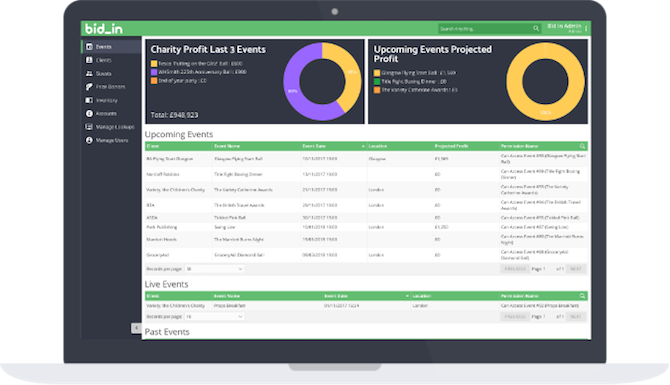Select the Manage Users person icon
670x385 pixels.
tap(89, 140)
